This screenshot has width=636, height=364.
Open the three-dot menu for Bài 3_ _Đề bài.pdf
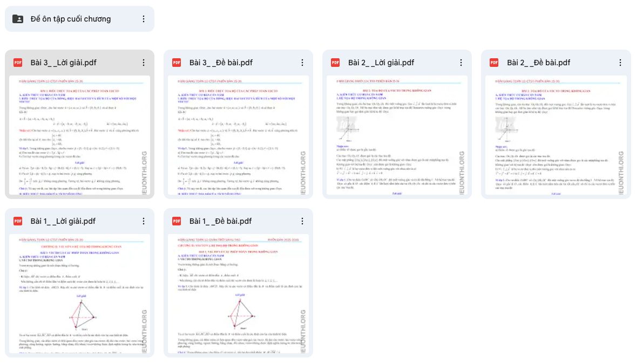coord(302,63)
